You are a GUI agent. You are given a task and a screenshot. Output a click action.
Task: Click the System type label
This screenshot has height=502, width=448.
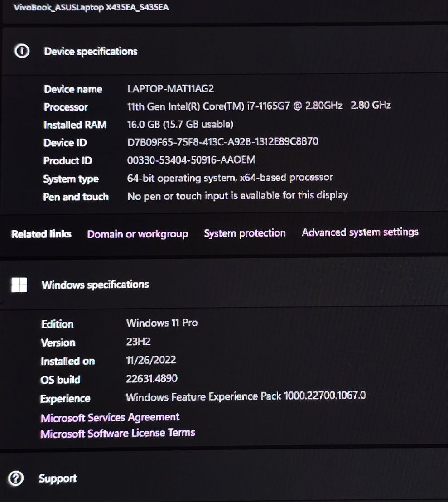[x=71, y=179]
